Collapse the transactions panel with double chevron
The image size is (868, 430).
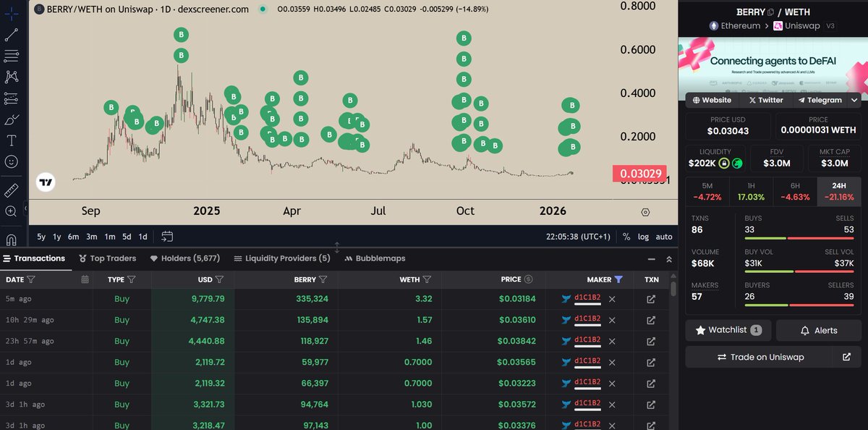coord(668,258)
